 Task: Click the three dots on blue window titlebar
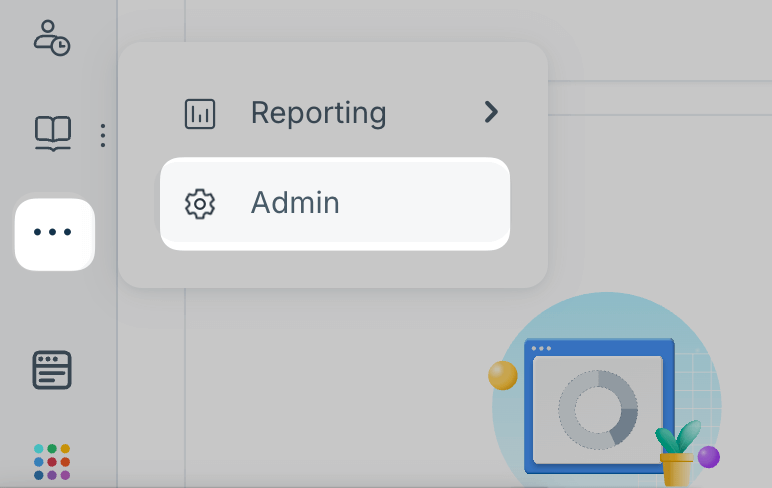tap(541, 349)
